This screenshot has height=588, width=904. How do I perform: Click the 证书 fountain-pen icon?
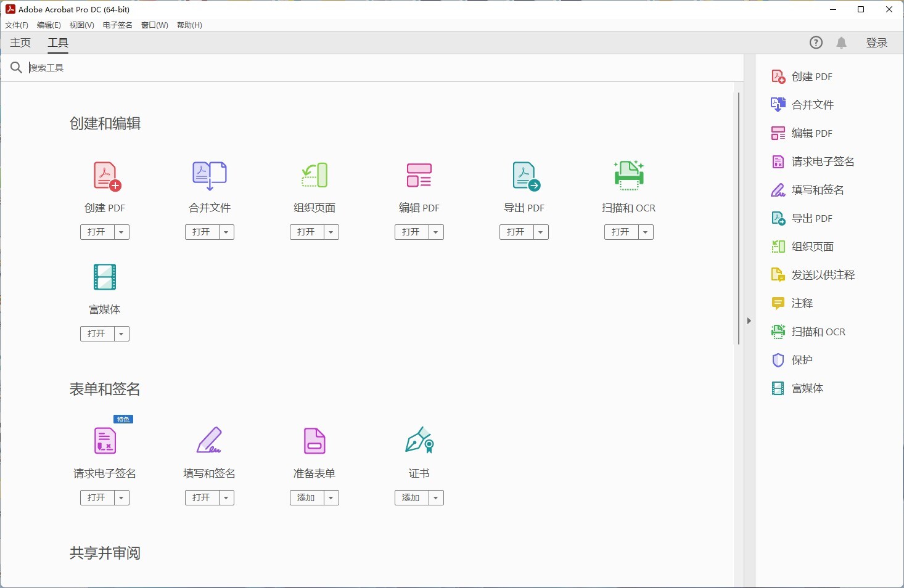click(419, 440)
